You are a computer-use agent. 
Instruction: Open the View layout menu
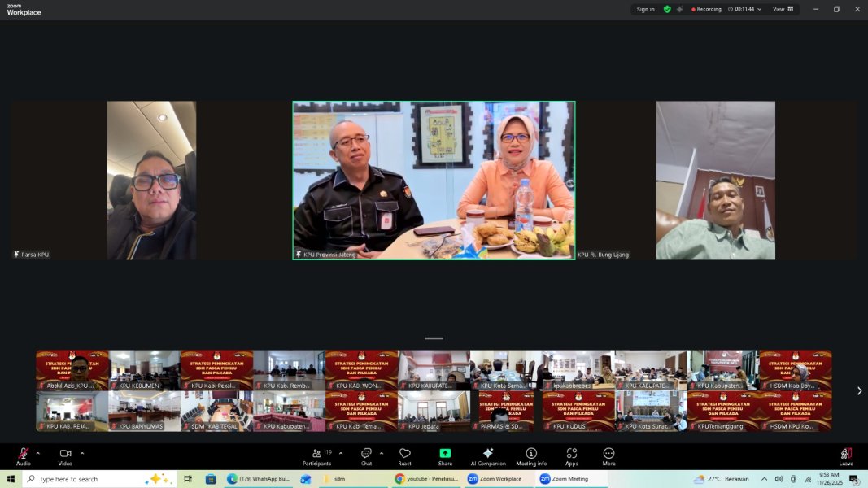[x=783, y=9]
